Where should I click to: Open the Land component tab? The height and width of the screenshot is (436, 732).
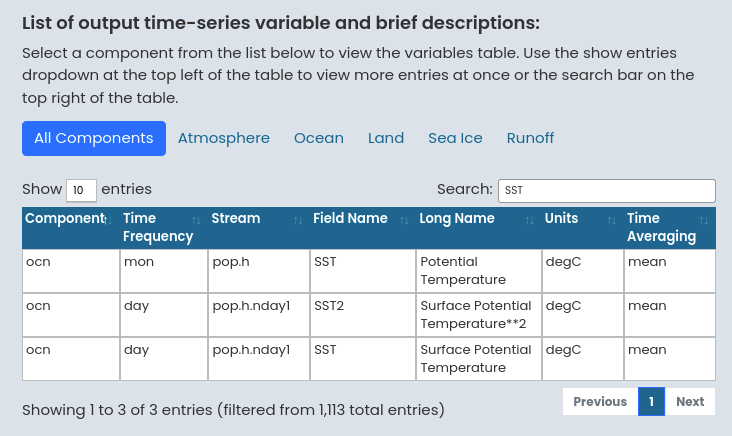pyautogui.click(x=386, y=138)
